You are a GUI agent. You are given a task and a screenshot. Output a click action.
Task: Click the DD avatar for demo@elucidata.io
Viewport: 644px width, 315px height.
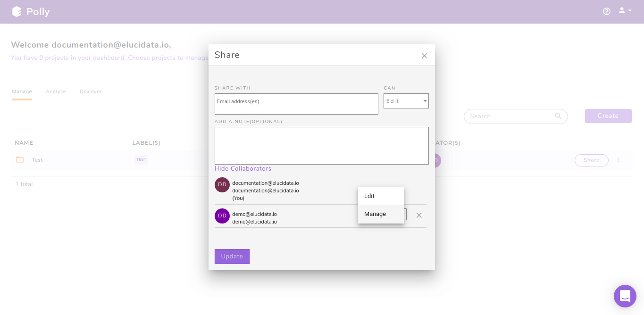pos(222,216)
